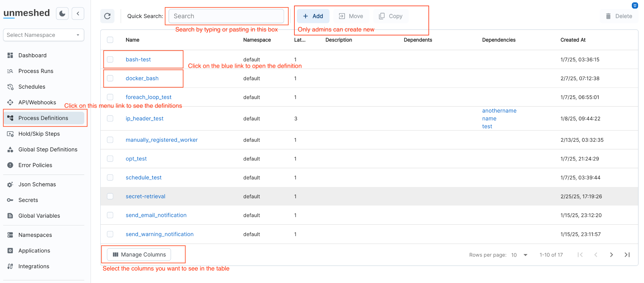This screenshot has width=644, height=283.
Task: Check the box for the bash-test row
Action: (x=110, y=59)
